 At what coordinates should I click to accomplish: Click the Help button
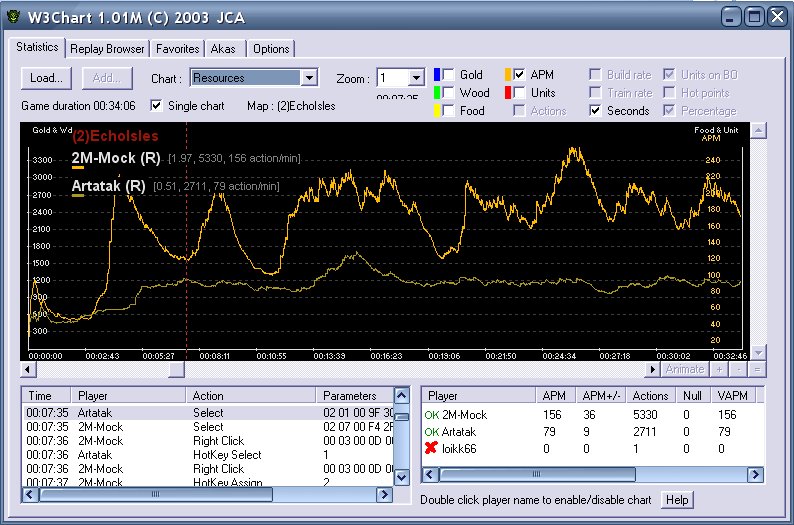(677, 500)
